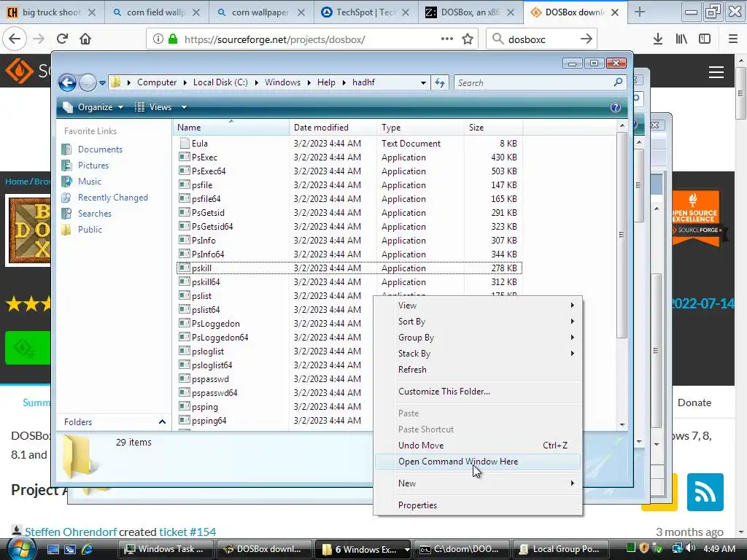
Task: Open the Local Group Policy taskbar button
Action: click(x=562, y=549)
